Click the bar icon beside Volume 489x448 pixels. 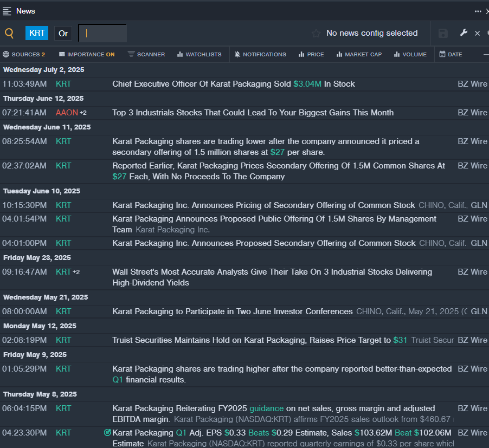pos(397,54)
